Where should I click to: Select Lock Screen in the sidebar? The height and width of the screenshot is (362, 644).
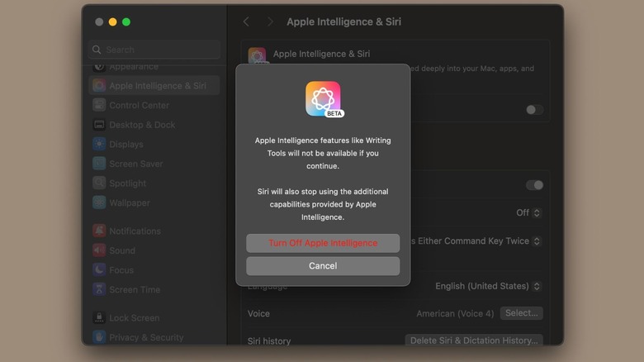pos(154,317)
